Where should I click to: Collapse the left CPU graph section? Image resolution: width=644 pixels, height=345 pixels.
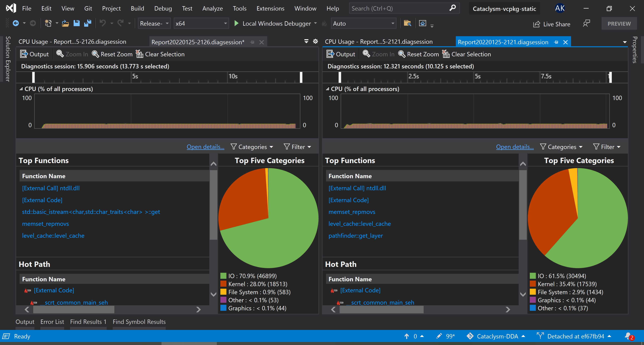(21, 89)
